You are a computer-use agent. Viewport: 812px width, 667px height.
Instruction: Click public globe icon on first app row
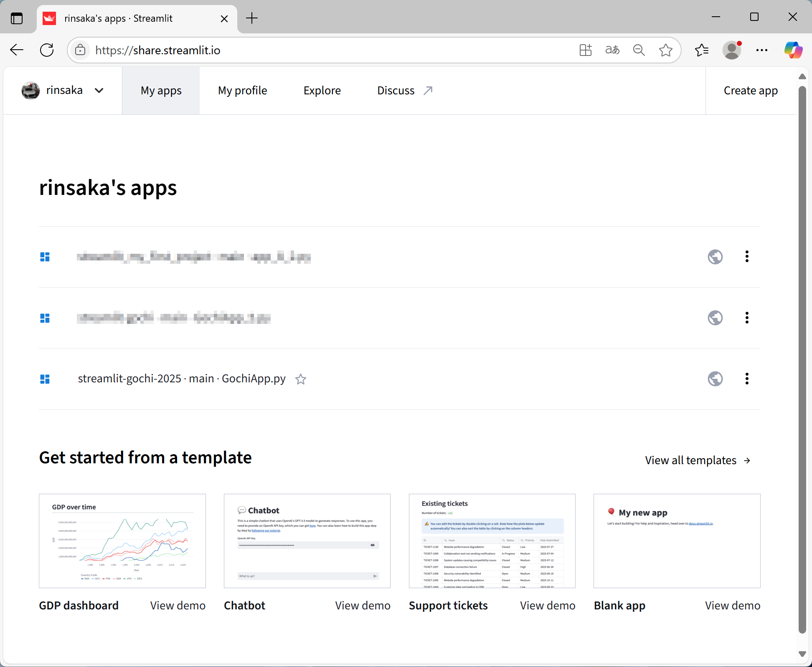(x=715, y=257)
